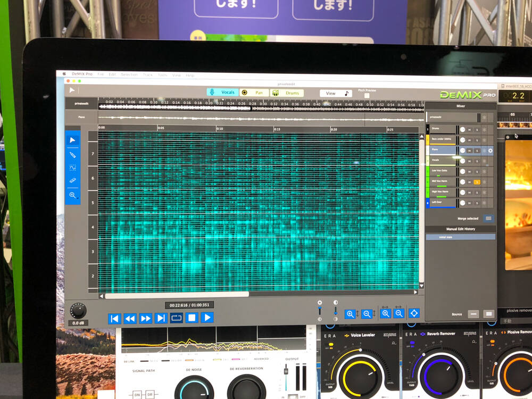
Task: Select the eraser tool
Action: pos(72,180)
